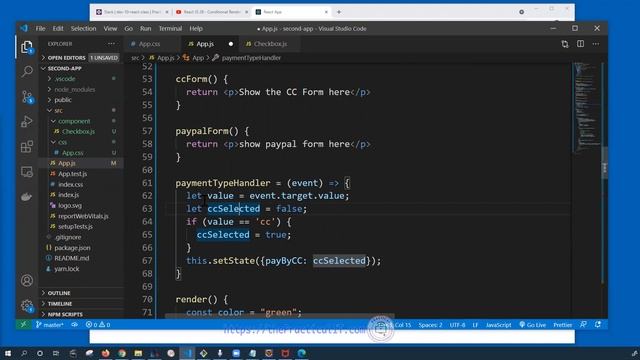The image size is (640, 360).
Task: Expand the Open Editors section
Action: [81, 58]
